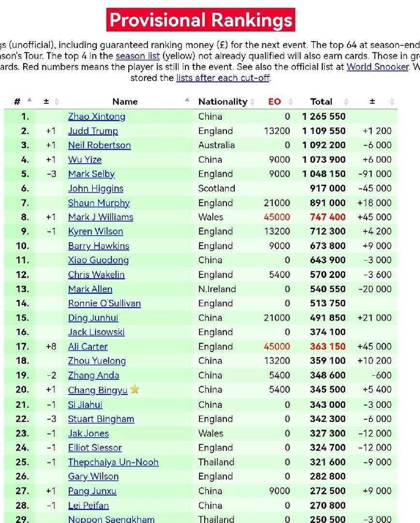Select the Scotland nationality cell
This screenshot has width=420, height=523.
coord(217,188)
